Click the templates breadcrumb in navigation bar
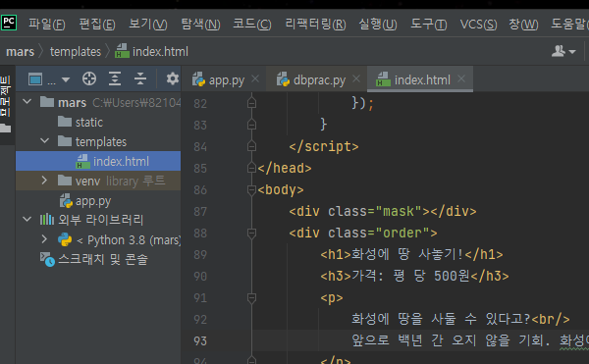 pos(76,51)
